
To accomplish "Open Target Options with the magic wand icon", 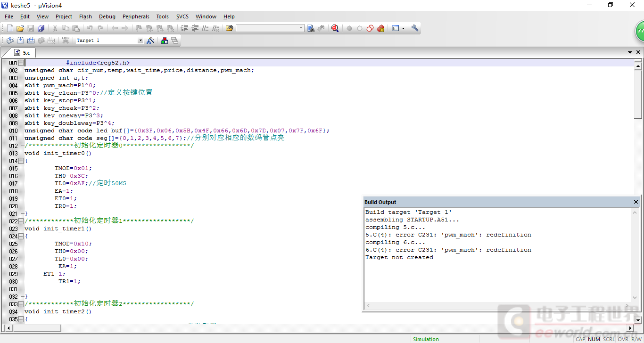I will click(x=150, y=41).
